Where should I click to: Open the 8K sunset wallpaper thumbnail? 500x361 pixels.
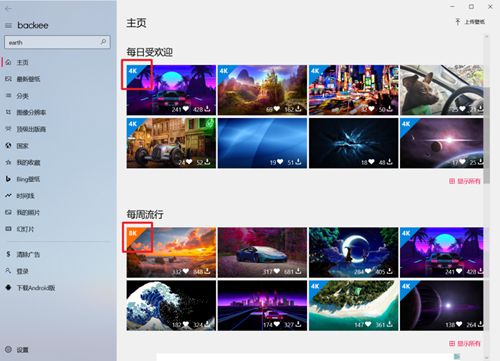(171, 252)
